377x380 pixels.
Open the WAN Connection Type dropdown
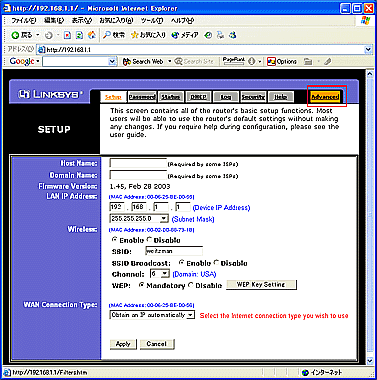pyautogui.click(x=152, y=315)
